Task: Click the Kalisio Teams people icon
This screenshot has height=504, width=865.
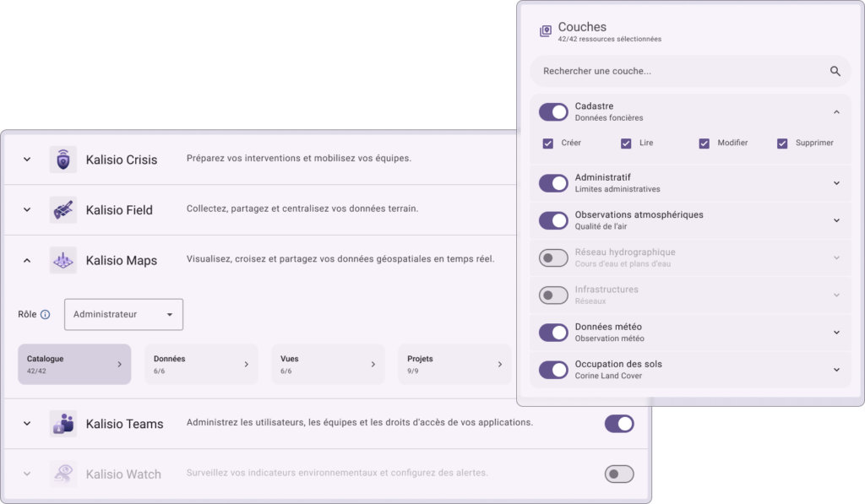Action: click(x=63, y=424)
